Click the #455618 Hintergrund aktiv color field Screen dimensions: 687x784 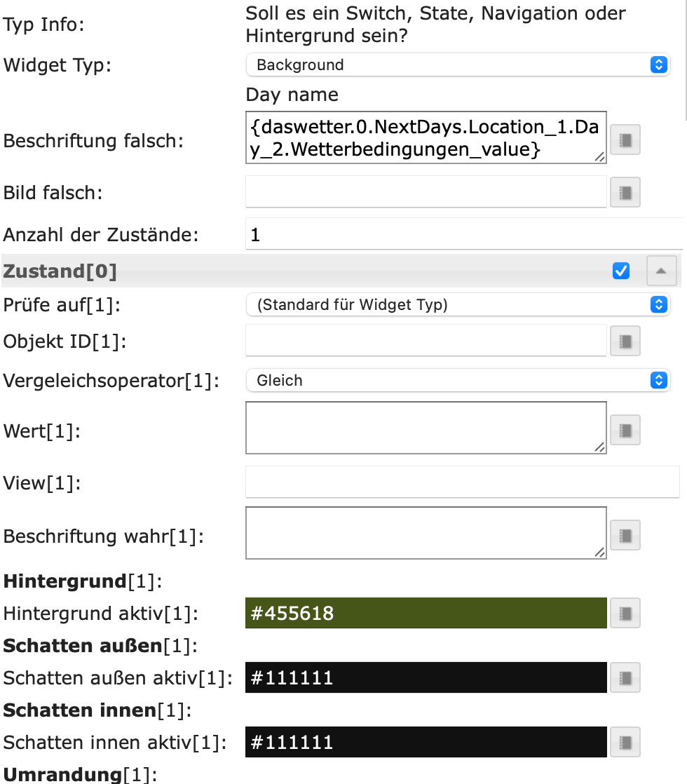click(426, 614)
